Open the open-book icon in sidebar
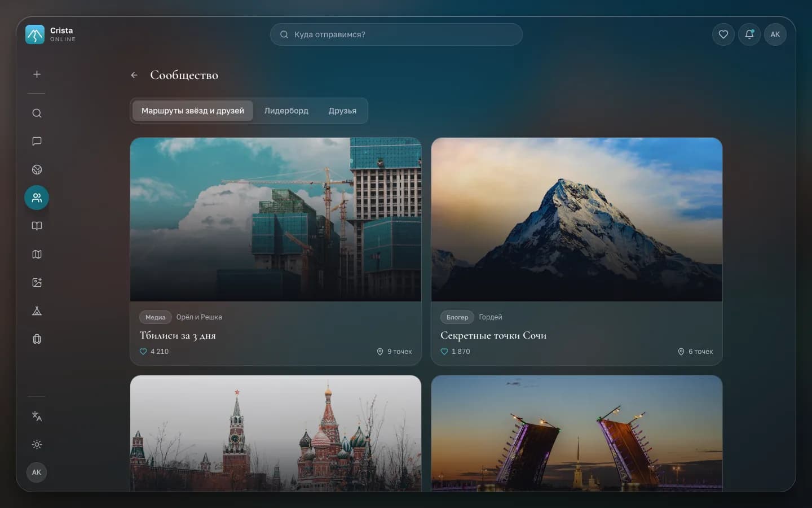Screen dimensions: 812x508 pyautogui.click(x=37, y=226)
